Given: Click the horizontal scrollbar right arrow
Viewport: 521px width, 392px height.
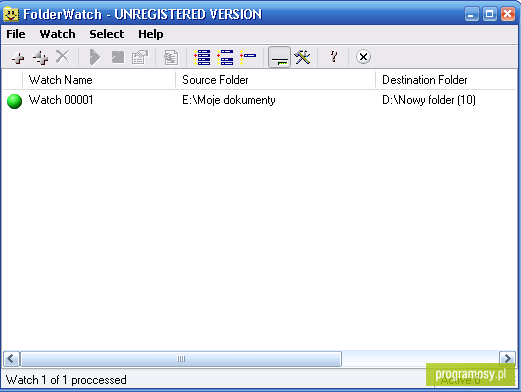Looking at the screenshot, I should coord(507,359).
